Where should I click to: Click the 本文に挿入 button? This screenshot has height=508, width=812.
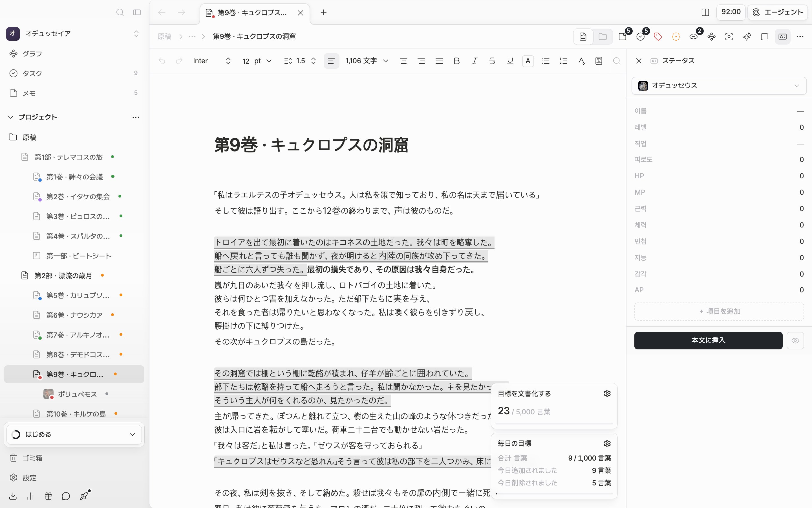pyautogui.click(x=708, y=340)
